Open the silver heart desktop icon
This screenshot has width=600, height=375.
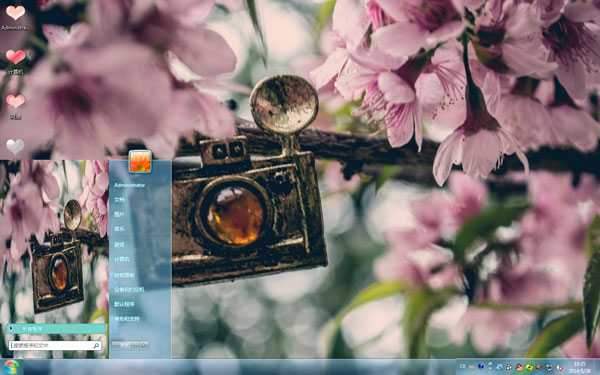(15, 147)
